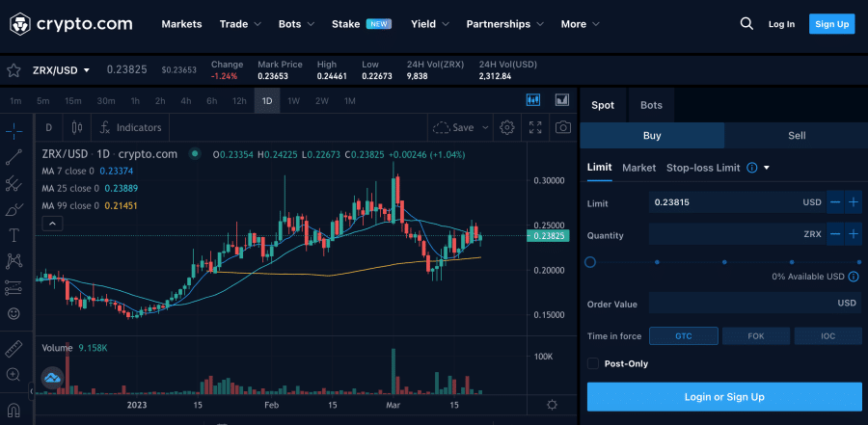868x425 pixels.
Task: Set chart interval to 1D
Action: tap(267, 101)
